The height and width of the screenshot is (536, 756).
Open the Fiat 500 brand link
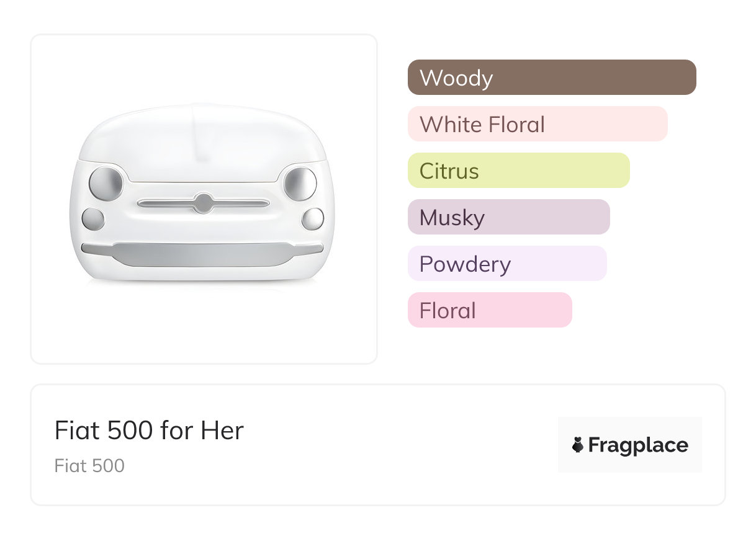click(89, 466)
